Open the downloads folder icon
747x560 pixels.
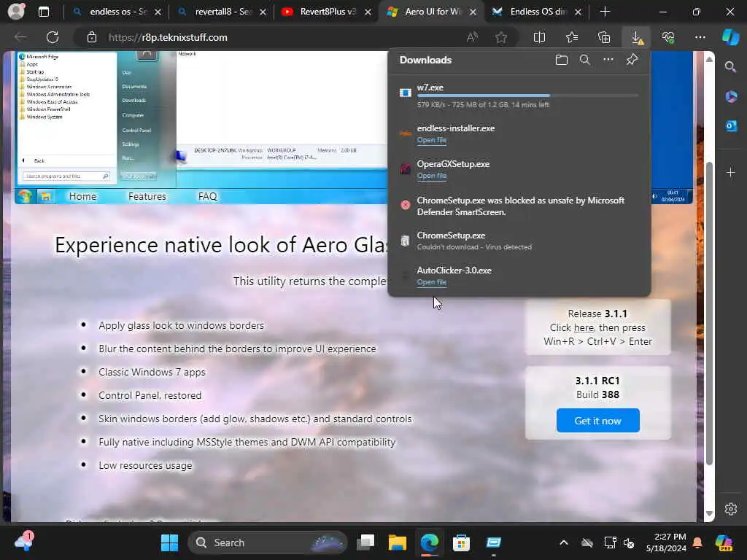(x=562, y=60)
